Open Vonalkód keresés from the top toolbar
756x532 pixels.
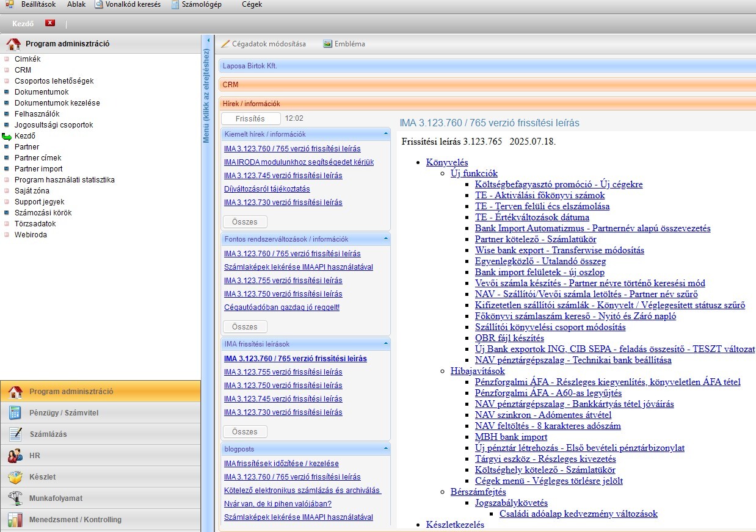[128, 4]
